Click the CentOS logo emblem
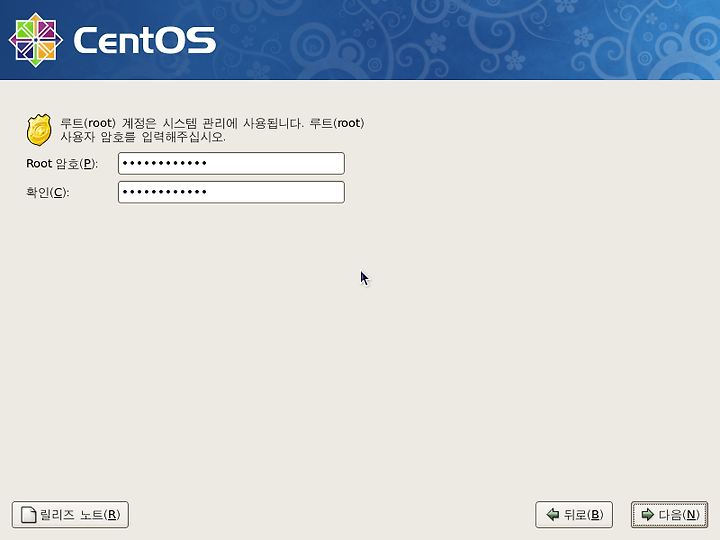The width and height of the screenshot is (720, 540). (x=36, y=40)
